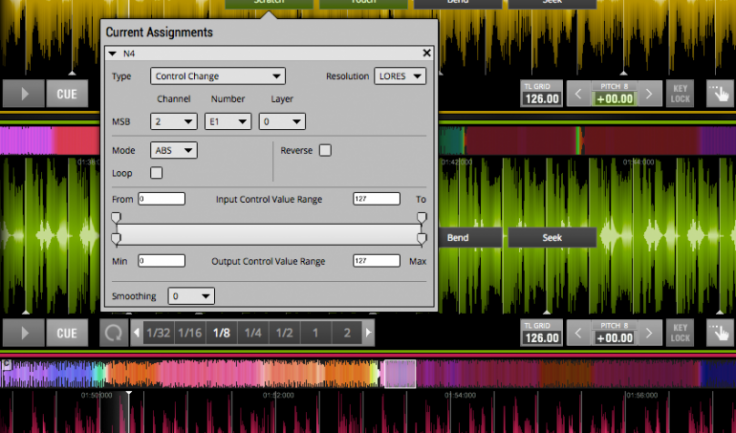Toggle the loop icon on the lower deck

(x=113, y=333)
